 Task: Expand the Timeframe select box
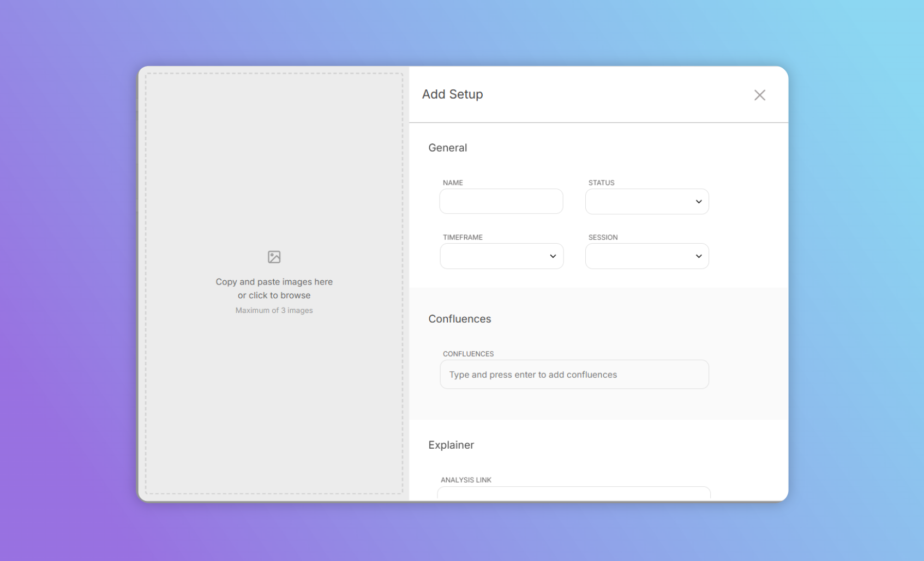click(494, 256)
